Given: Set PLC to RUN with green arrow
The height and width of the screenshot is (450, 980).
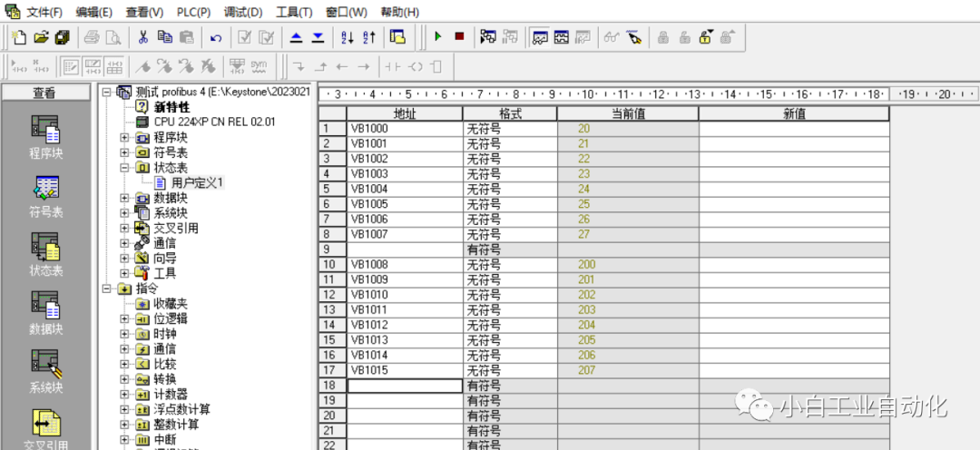Looking at the screenshot, I should pyautogui.click(x=438, y=37).
